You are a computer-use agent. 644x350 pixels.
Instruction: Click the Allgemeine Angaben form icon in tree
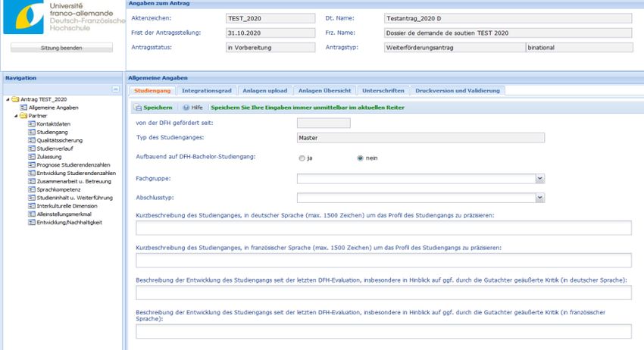tap(23, 108)
